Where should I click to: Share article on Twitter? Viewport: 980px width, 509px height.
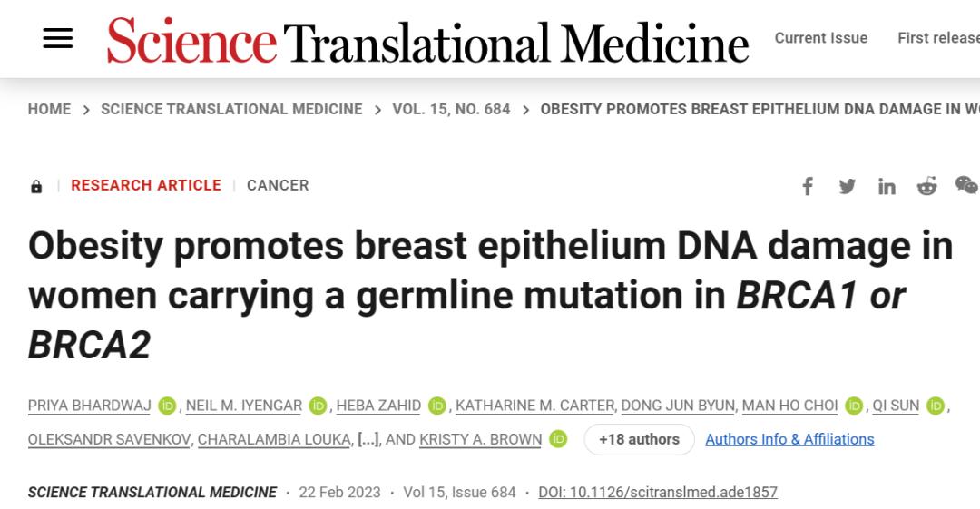(848, 186)
